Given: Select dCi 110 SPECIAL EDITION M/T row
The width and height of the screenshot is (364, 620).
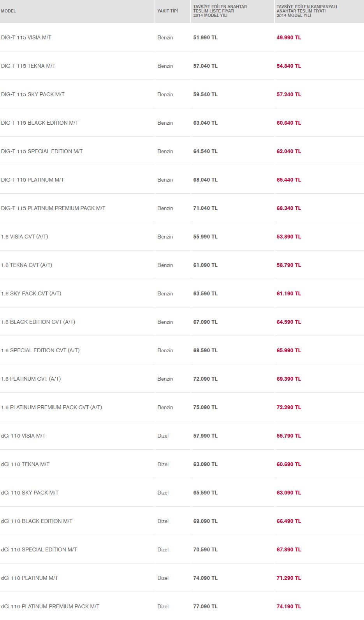Looking at the screenshot, I should pos(182,549).
